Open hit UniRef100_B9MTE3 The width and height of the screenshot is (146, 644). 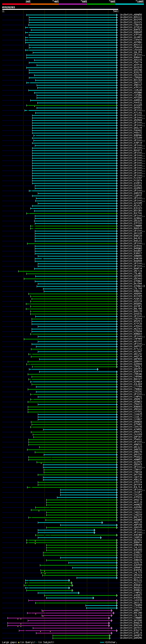pos(131,30)
